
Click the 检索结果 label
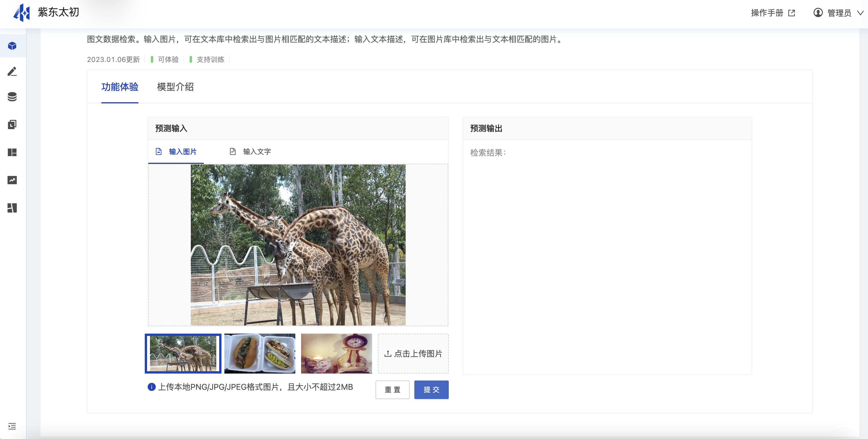488,153
